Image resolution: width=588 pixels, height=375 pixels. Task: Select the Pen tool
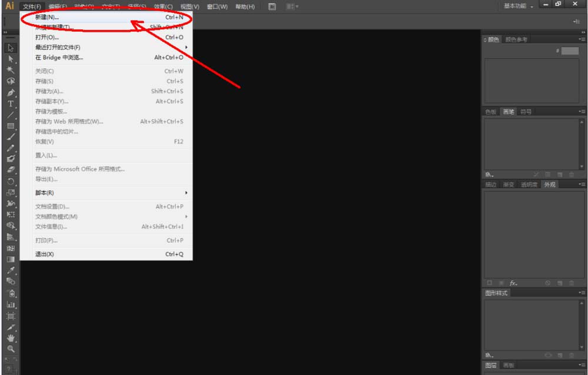point(11,93)
